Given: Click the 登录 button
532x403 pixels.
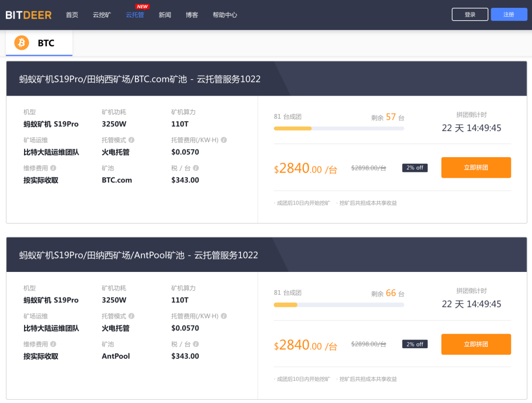Looking at the screenshot, I should click(x=470, y=15).
